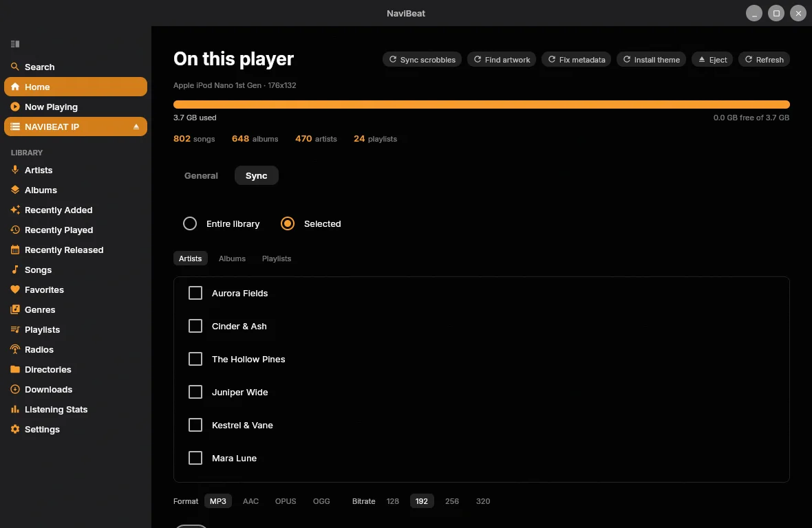The width and height of the screenshot is (812, 528).
Task: Click the 802 songs count
Action: (194, 139)
